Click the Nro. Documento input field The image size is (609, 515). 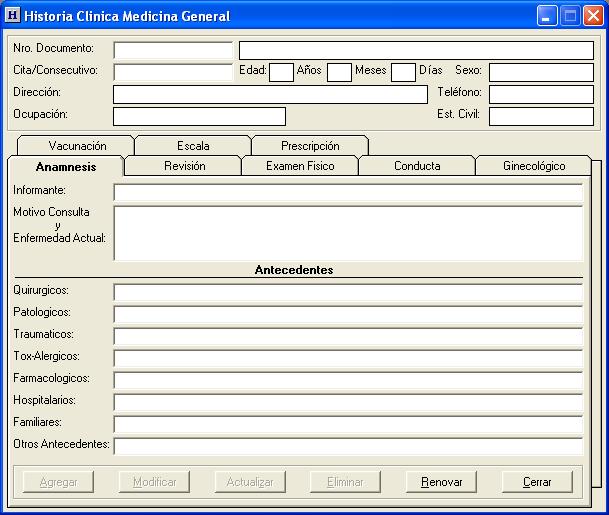(173, 50)
